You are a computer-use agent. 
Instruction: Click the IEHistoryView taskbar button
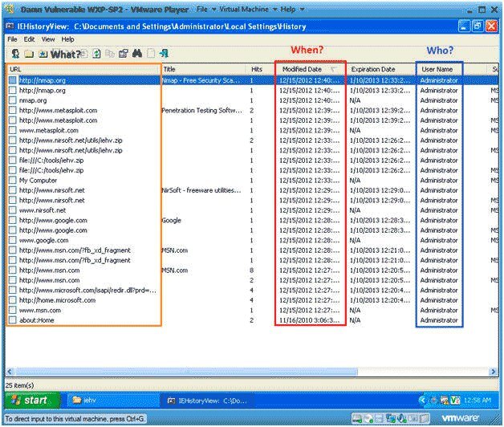click(x=208, y=401)
